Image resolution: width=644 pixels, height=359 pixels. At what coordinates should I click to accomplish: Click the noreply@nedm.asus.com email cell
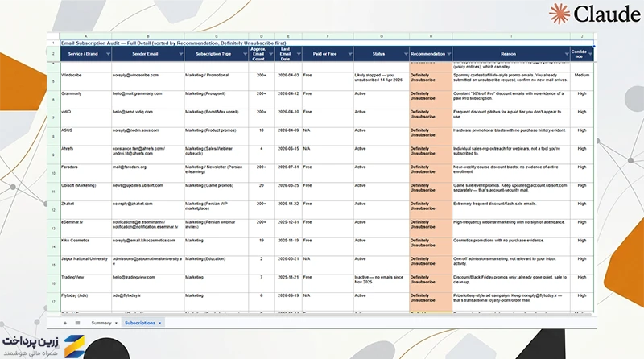(x=148, y=136)
